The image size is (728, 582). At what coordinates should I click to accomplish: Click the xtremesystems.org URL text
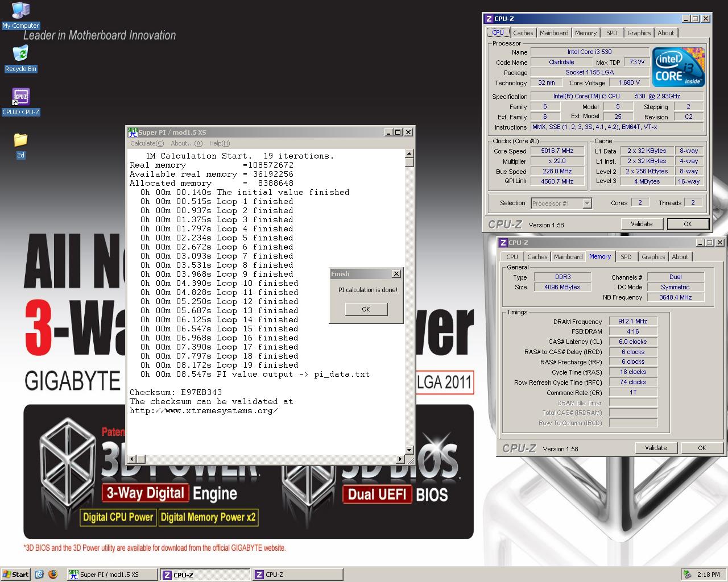click(x=204, y=410)
